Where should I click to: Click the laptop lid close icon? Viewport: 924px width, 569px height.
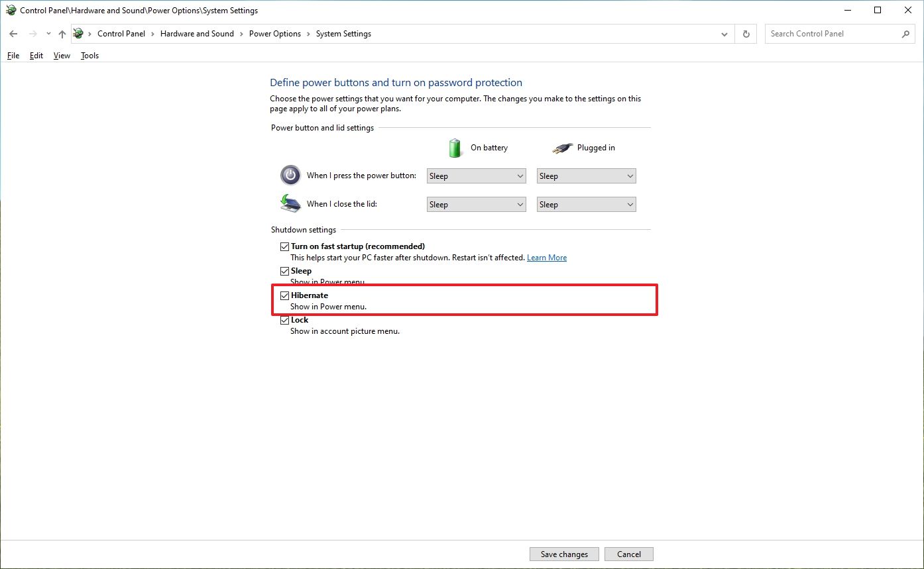pyautogui.click(x=290, y=203)
